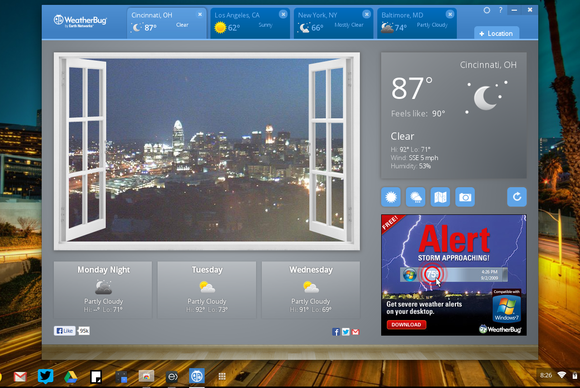Share via the email envelope icon
This screenshot has width=580, height=388.
click(x=355, y=332)
